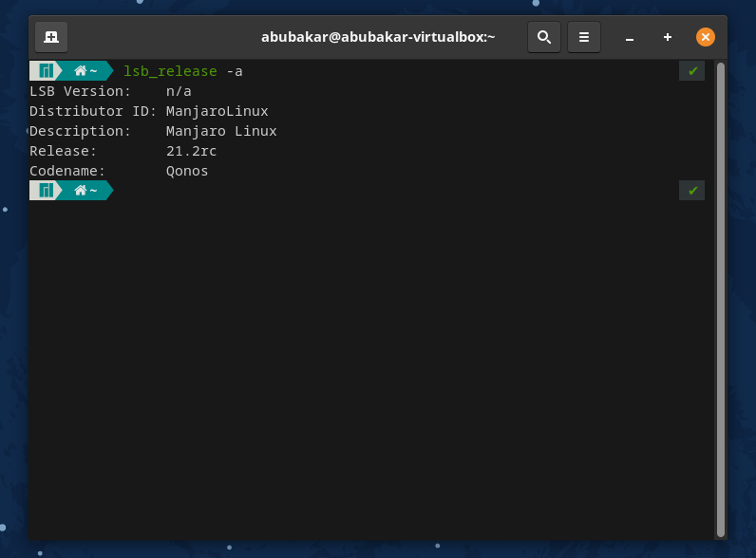The height and width of the screenshot is (558, 756).
Task: Open a new terminal tab
Action: [x=51, y=37]
